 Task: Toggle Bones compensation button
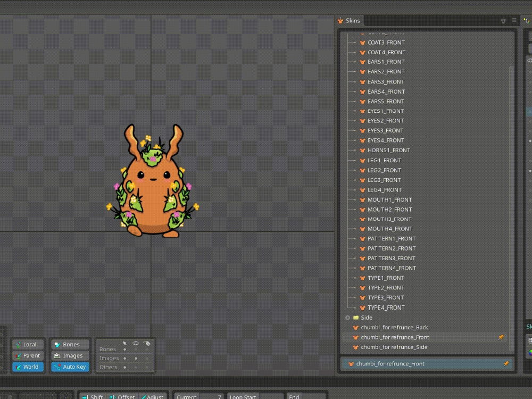[x=70, y=344]
